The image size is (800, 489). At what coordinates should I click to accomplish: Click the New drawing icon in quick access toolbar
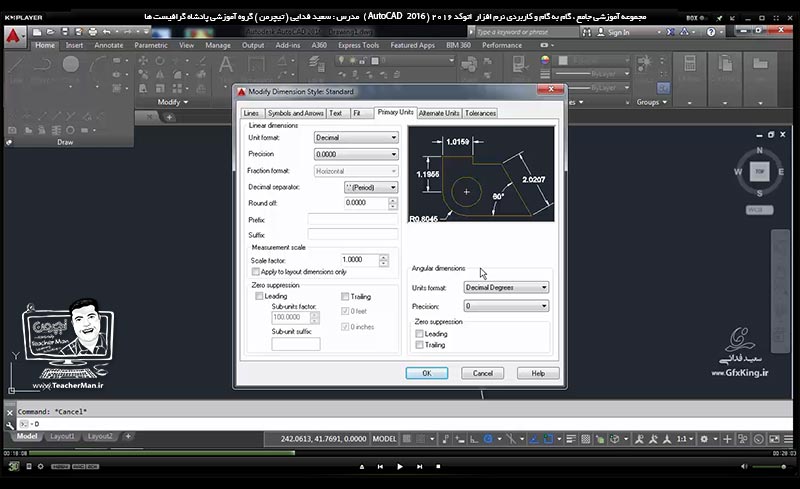click(x=37, y=32)
